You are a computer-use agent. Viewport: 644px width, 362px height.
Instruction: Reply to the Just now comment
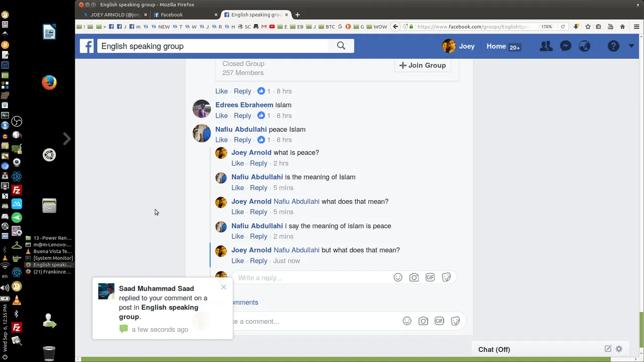pos(259,261)
